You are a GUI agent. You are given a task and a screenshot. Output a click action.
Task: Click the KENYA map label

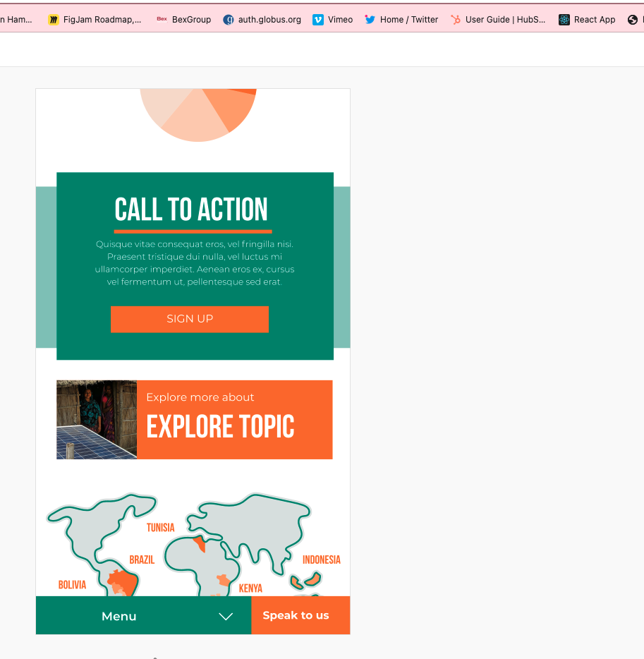click(x=250, y=588)
